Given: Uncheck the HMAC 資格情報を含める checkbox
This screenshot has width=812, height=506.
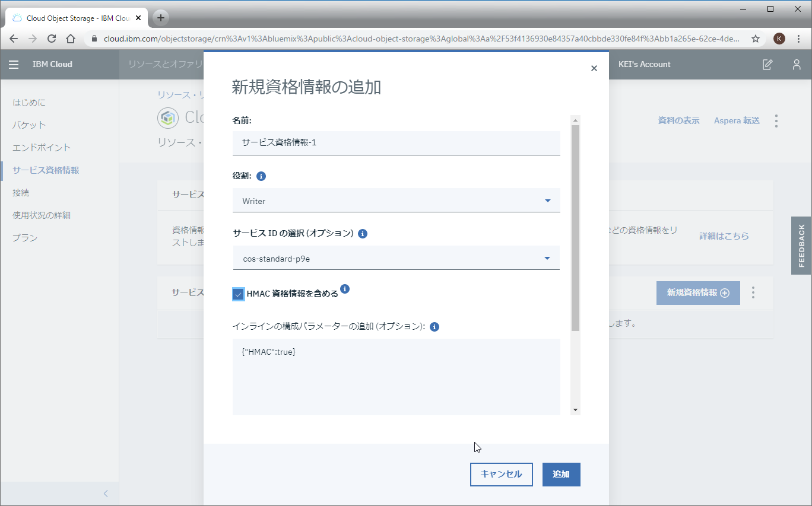Looking at the screenshot, I should pyautogui.click(x=238, y=294).
